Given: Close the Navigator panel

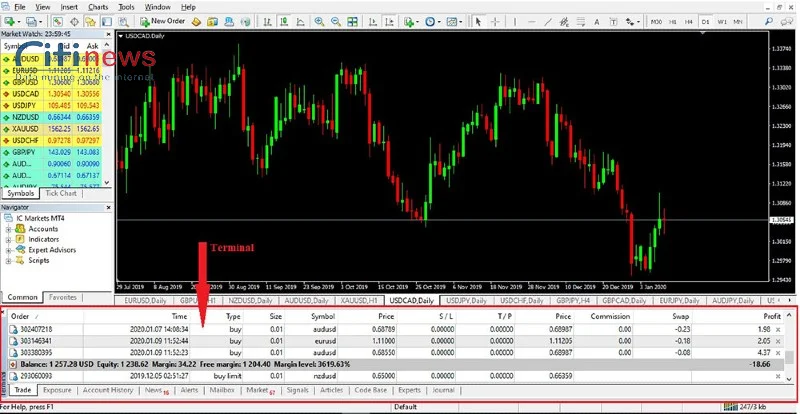Looking at the screenshot, I should pos(108,208).
